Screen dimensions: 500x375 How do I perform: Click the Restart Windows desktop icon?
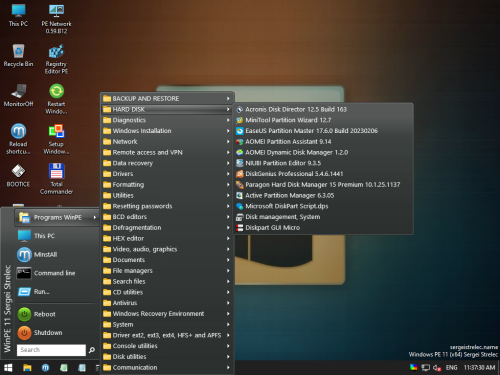click(x=56, y=99)
